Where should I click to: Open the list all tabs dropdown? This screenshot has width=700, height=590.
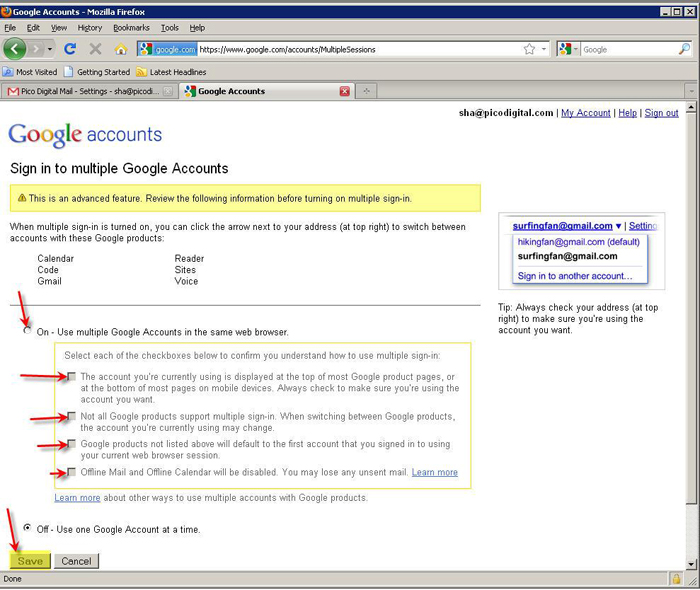tap(692, 91)
